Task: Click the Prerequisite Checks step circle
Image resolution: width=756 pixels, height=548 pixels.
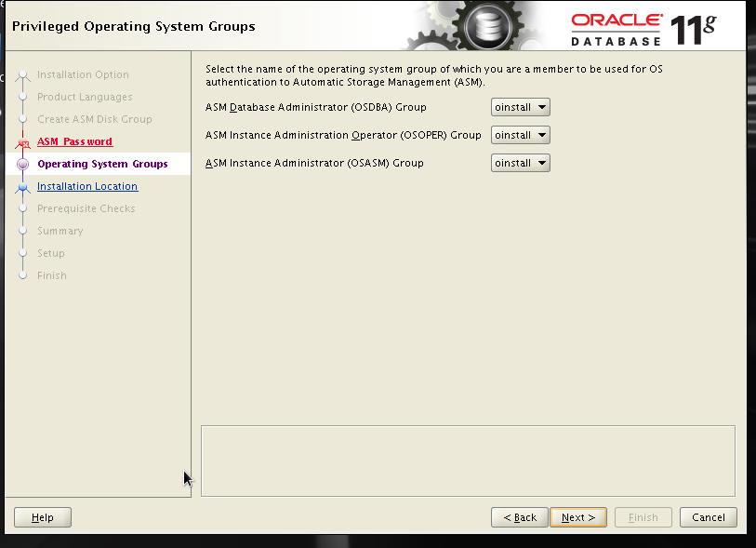Action: 22,207
